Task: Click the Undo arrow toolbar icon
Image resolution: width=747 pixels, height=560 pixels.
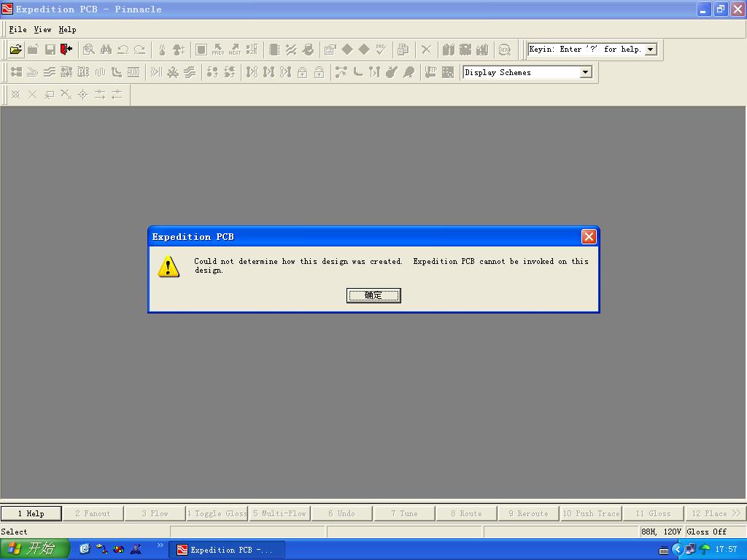Action: (123, 49)
